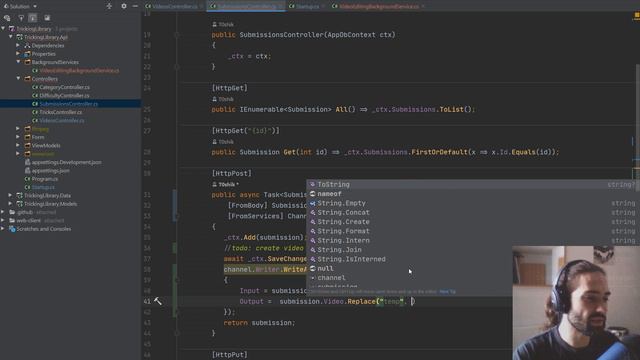Choose String.IsInterned from the completion list

(x=351, y=259)
